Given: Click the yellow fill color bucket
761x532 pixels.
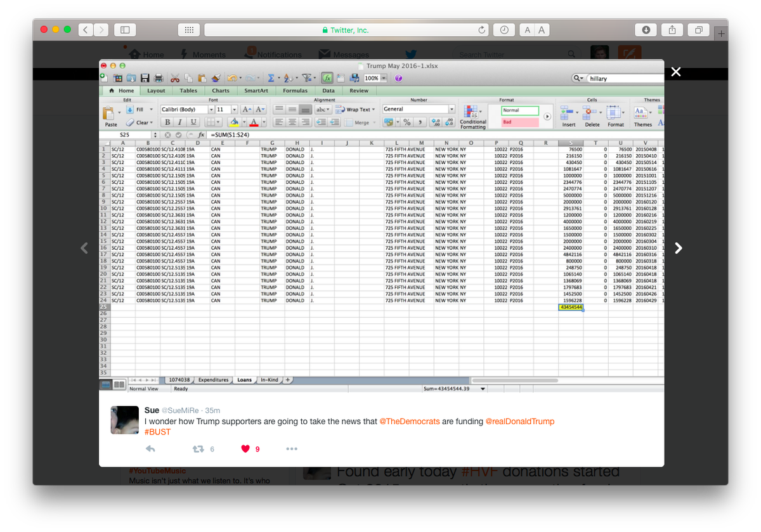Looking at the screenshot, I should (x=234, y=122).
